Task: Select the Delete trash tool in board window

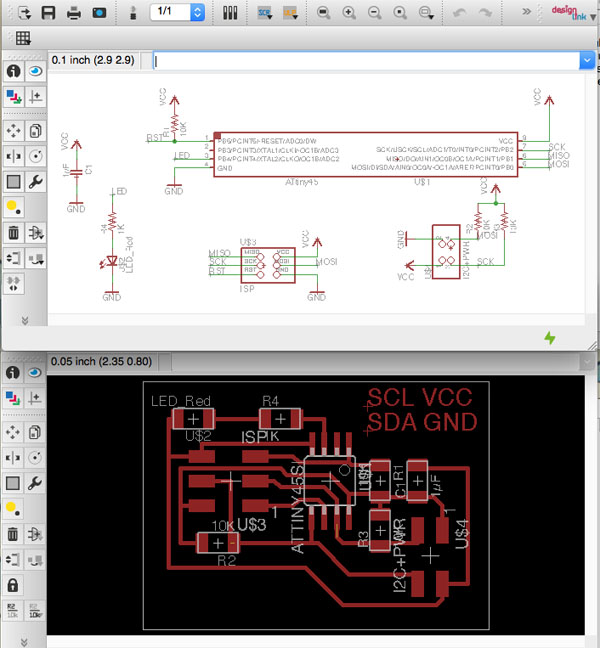Action: tap(13, 534)
